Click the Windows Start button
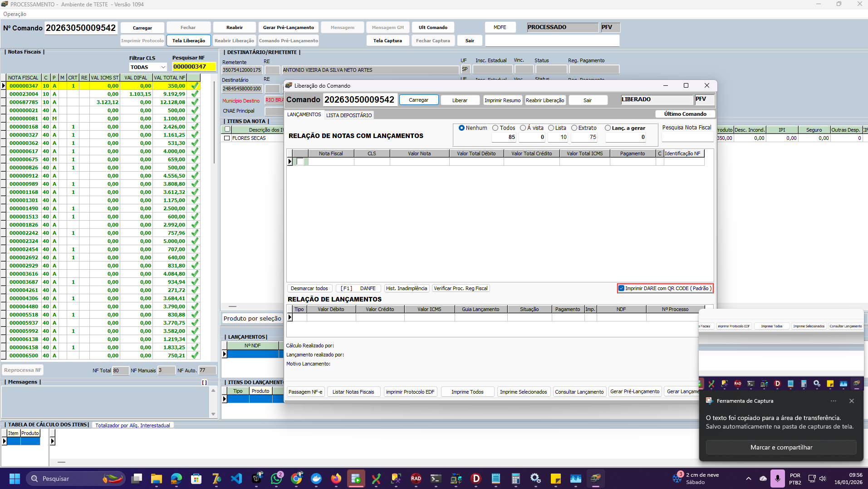The height and width of the screenshot is (489, 868). (15, 479)
